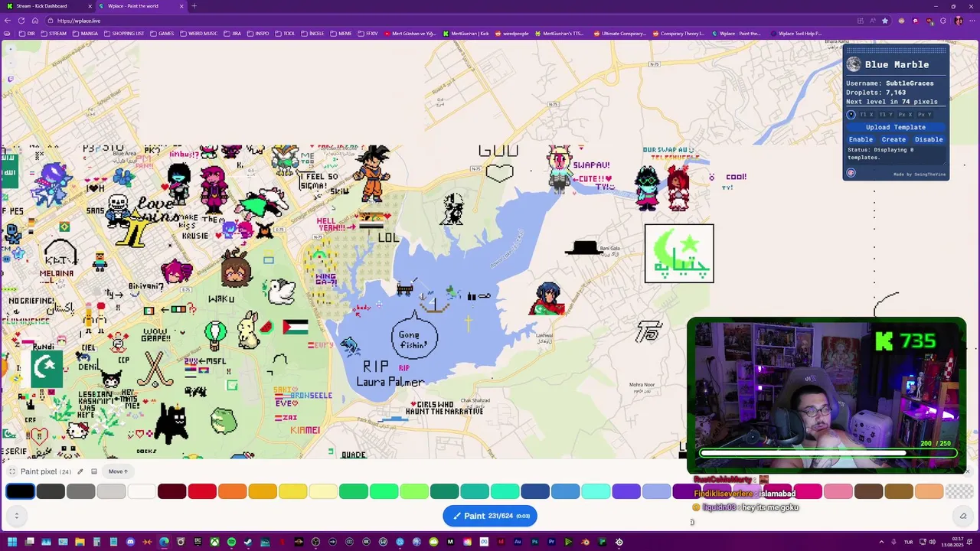Click Create in the Blue Marble panel
The image size is (980, 551).
coord(893,139)
